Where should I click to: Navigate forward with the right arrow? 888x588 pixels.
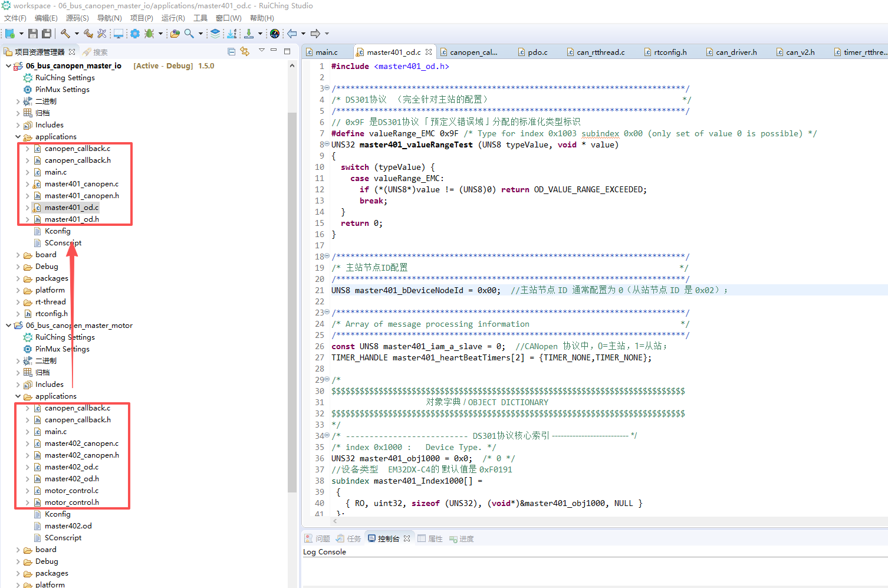pos(315,34)
